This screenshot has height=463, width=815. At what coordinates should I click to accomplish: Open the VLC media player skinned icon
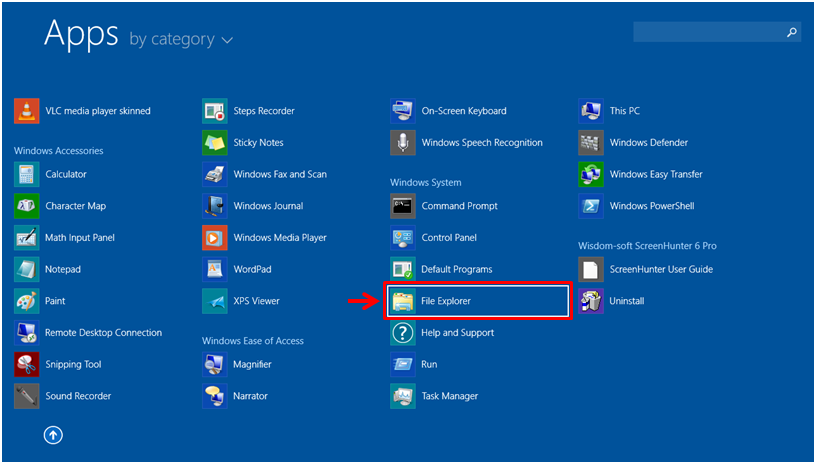27,111
